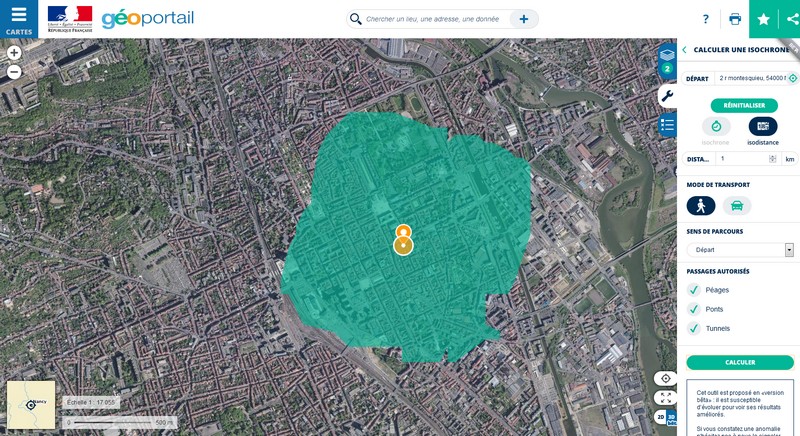Open the legend list icon

click(x=667, y=125)
